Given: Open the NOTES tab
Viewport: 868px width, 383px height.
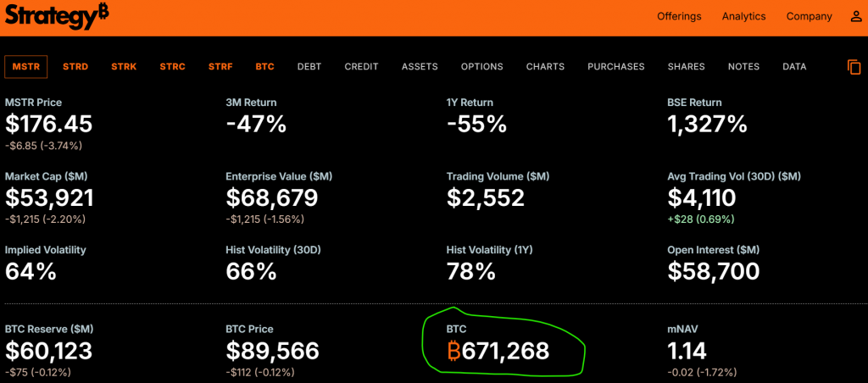Looking at the screenshot, I should point(744,66).
